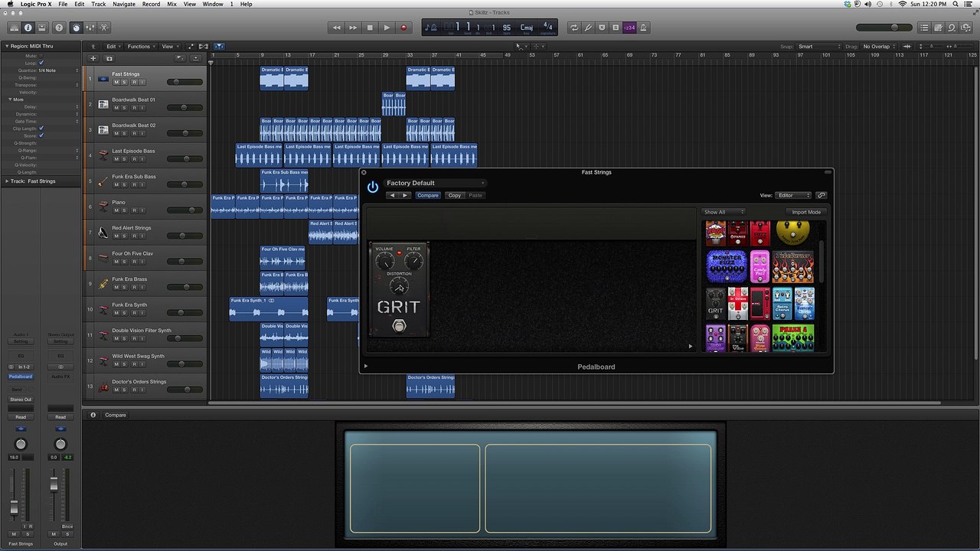Viewport: 980px width, 551px height.
Task: Toggle the Flex show/hide button
Action: click(x=204, y=47)
